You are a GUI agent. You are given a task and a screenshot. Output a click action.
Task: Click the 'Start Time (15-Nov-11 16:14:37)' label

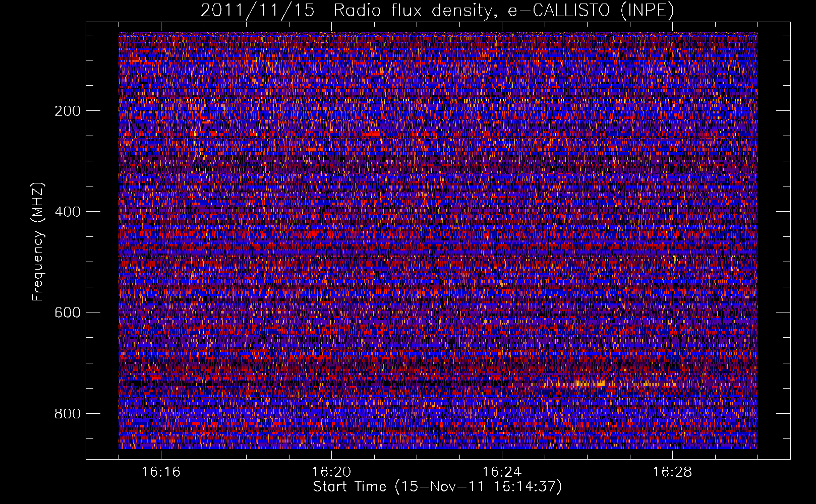pos(437,487)
